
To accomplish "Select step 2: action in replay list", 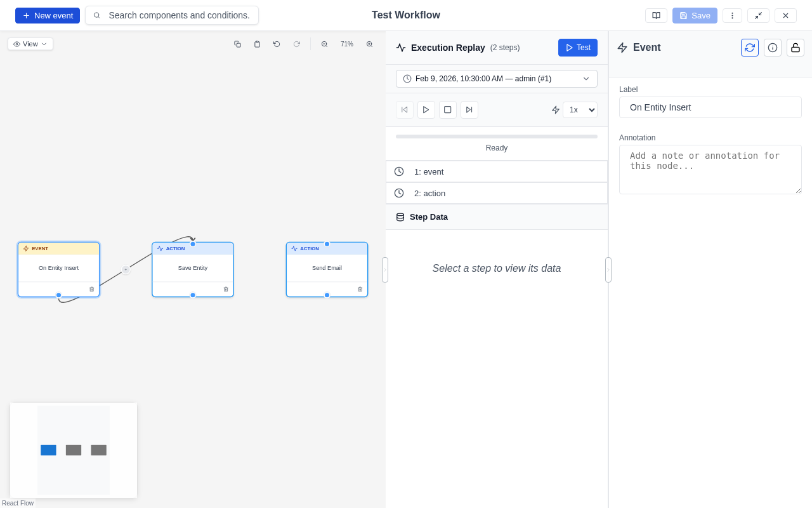I will coord(496,193).
